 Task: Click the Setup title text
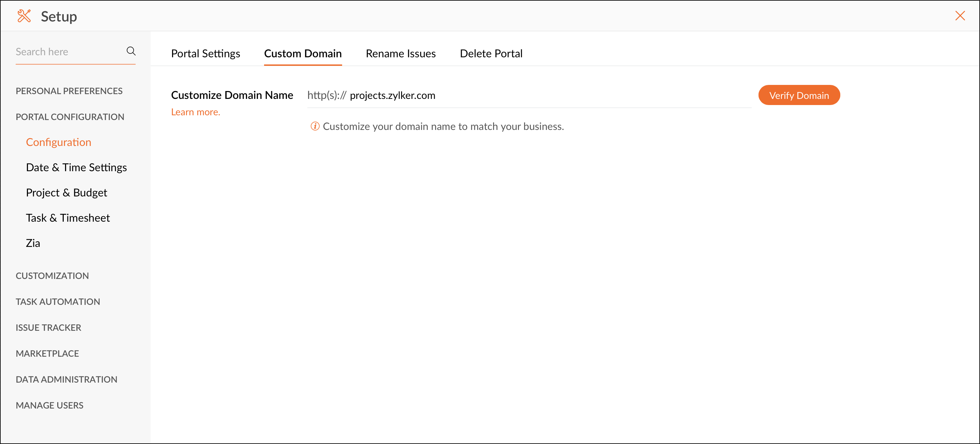pos(59,16)
